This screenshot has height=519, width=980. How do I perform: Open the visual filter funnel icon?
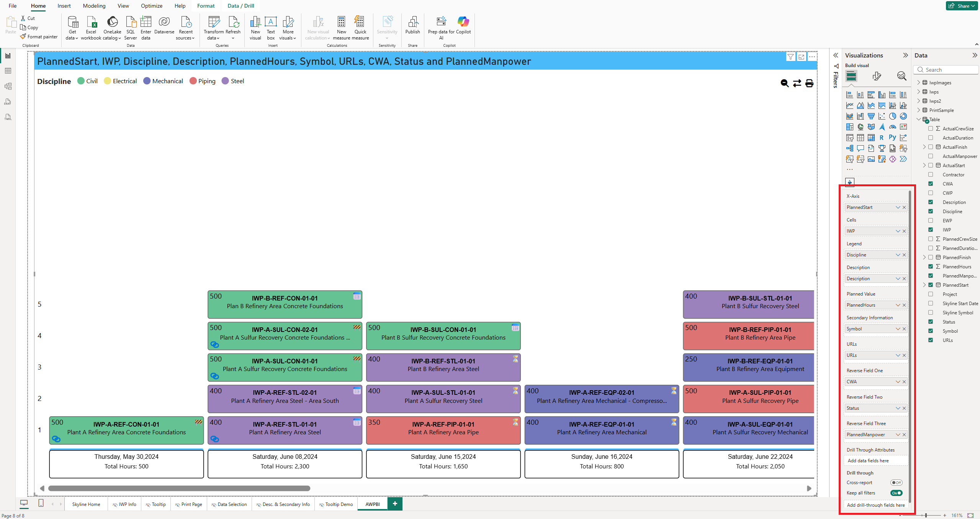click(790, 57)
